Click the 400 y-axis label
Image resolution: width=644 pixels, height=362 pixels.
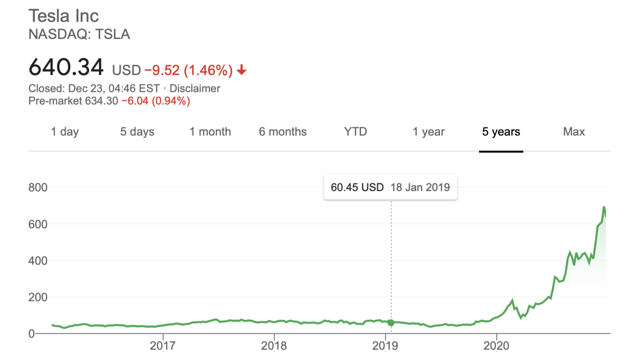click(38, 260)
